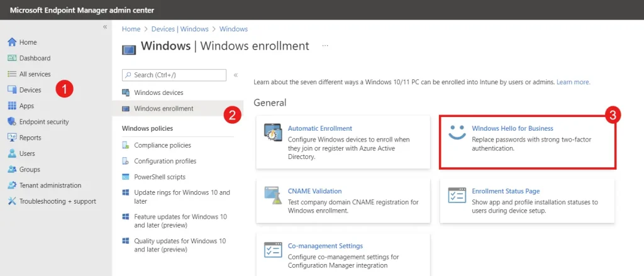Image resolution: width=644 pixels, height=276 pixels.
Task: Click the Home house icon in sidebar
Action: click(x=12, y=42)
